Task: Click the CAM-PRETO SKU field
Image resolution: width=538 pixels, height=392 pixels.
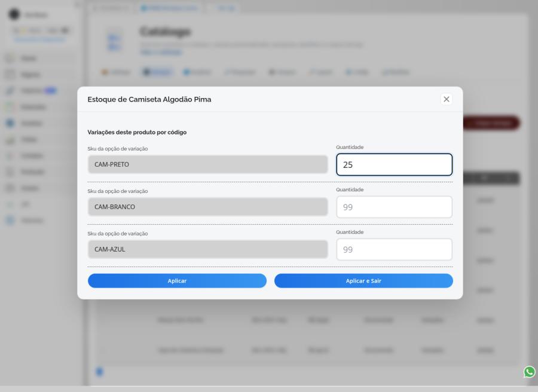Action: click(207, 164)
